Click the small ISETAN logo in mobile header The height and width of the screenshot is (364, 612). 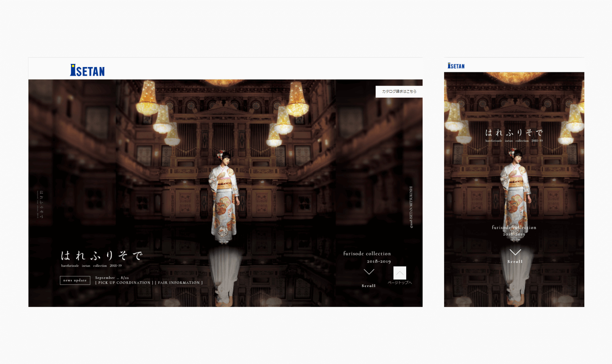tap(456, 66)
